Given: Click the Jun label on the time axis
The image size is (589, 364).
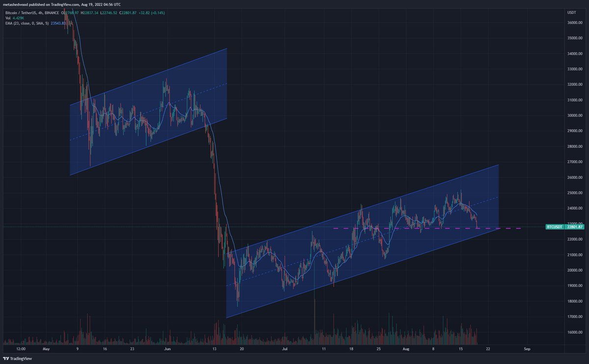Looking at the screenshot, I should click(x=167, y=349).
